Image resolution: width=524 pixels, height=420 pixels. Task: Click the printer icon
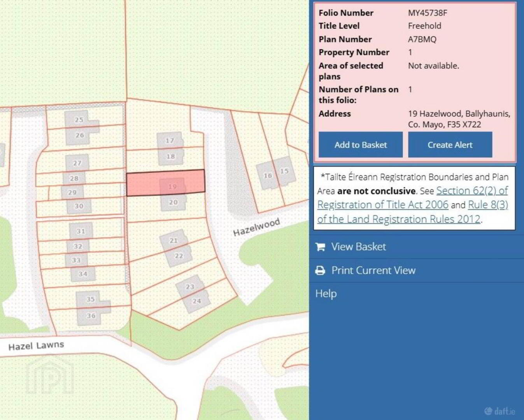320,271
